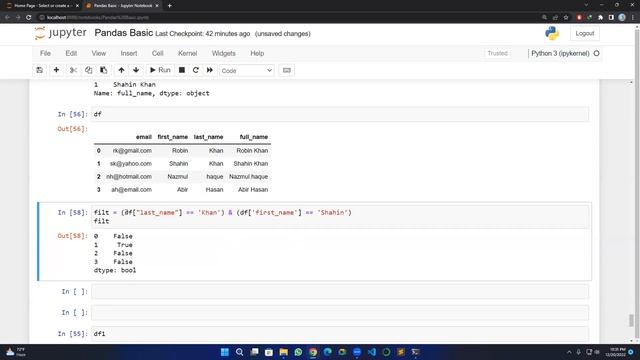Open the Kernel menu
640x360 pixels.
point(187,53)
